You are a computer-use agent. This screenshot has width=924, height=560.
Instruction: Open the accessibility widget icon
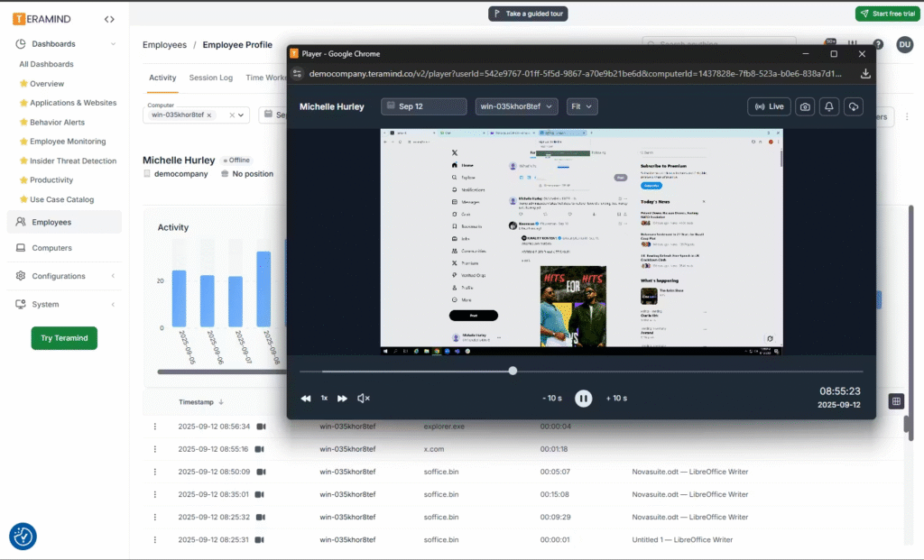coord(23,536)
